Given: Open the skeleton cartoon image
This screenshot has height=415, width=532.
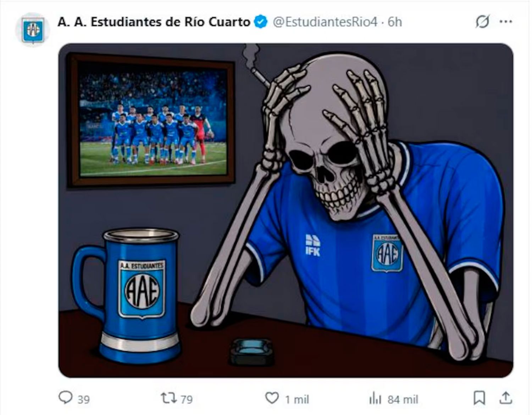Looking at the screenshot, I should pos(286,211).
